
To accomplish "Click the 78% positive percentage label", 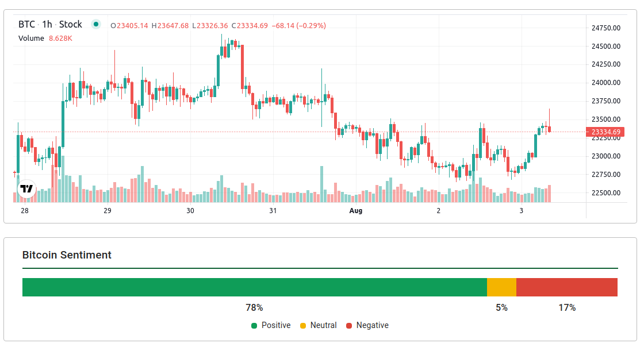I will coord(254,307).
